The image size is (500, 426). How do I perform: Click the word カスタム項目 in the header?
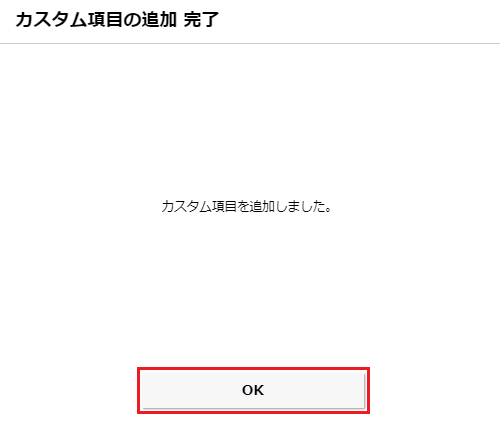tap(60, 19)
